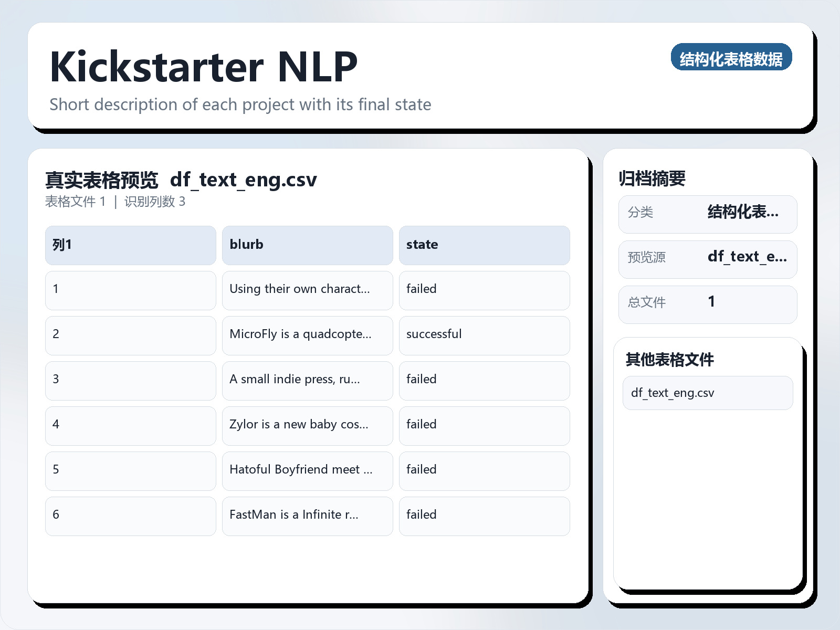Click the Kickstarter NLP title
This screenshot has height=630, width=840.
[204, 66]
